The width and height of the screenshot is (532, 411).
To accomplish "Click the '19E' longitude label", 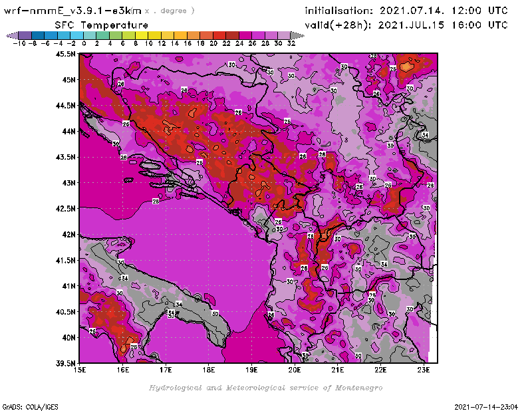I will 252,370.
